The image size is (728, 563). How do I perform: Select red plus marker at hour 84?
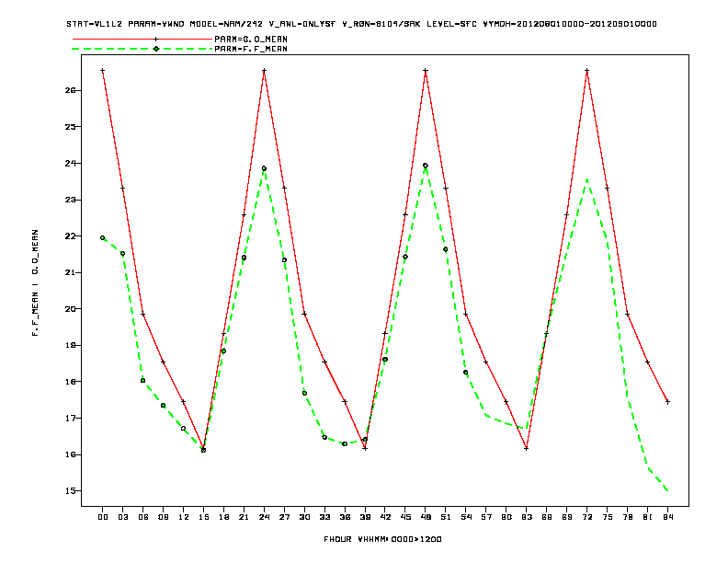tap(667, 402)
